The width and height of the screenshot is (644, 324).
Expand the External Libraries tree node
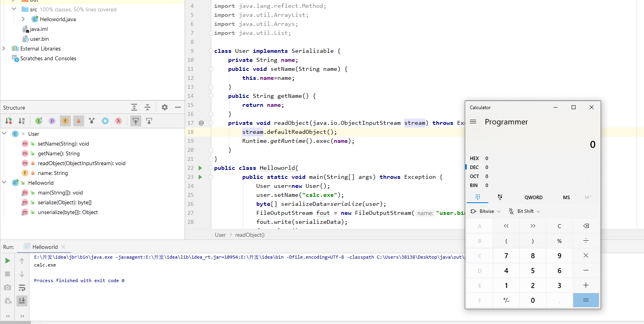[4, 49]
